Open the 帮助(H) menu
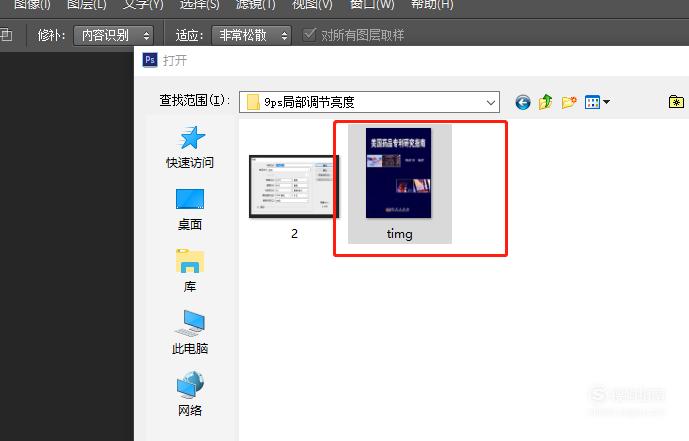This screenshot has width=689, height=441. tap(432, 4)
